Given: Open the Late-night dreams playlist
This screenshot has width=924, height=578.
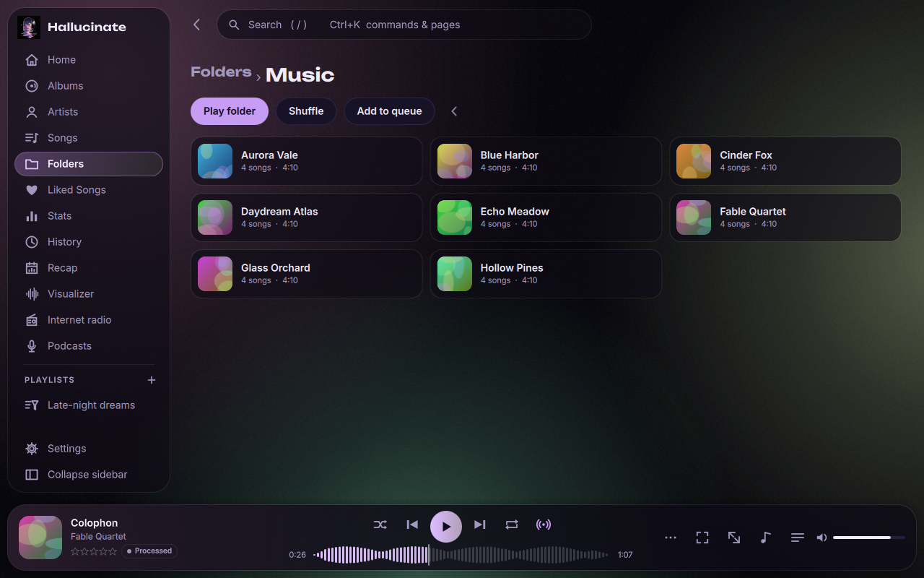Looking at the screenshot, I should coord(89,405).
